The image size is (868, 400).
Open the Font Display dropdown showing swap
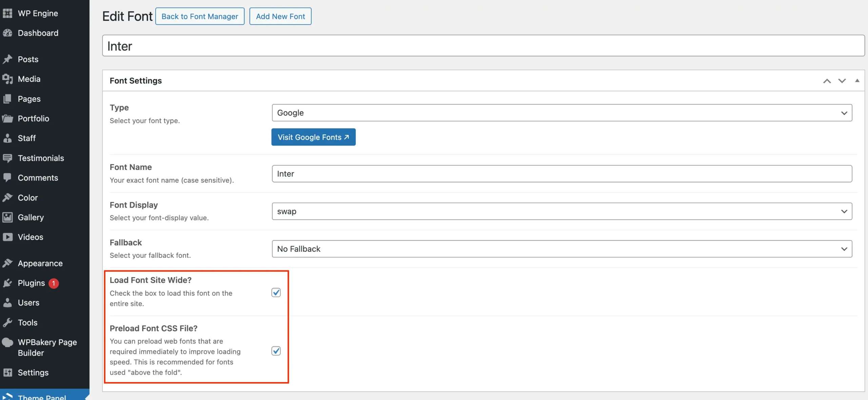click(x=562, y=211)
